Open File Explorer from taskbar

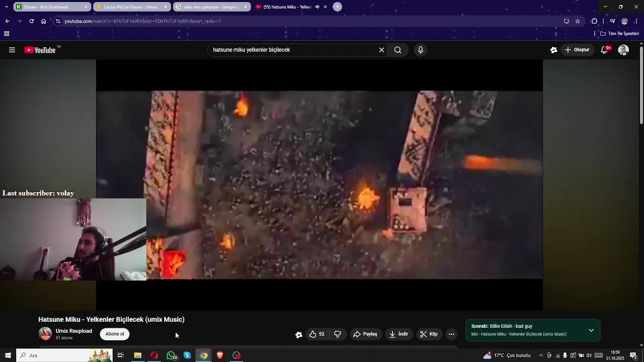(137, 355)
